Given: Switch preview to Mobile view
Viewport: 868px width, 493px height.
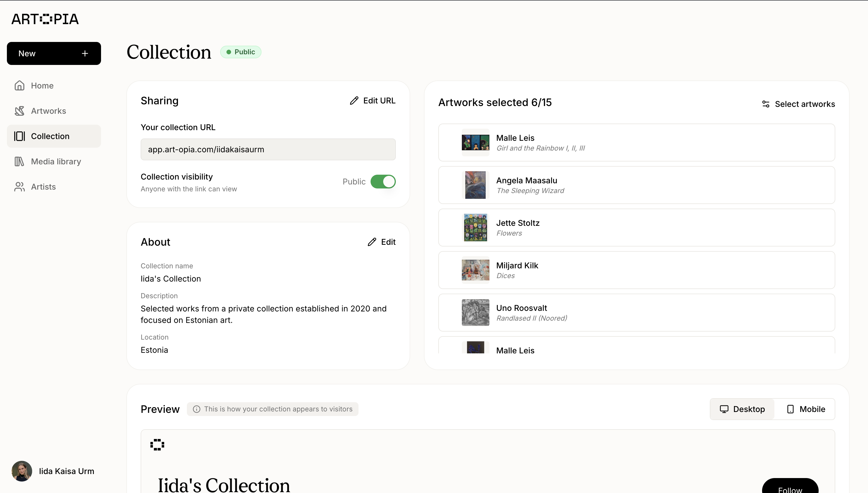Looking at the screenshot, I should 806,409.
